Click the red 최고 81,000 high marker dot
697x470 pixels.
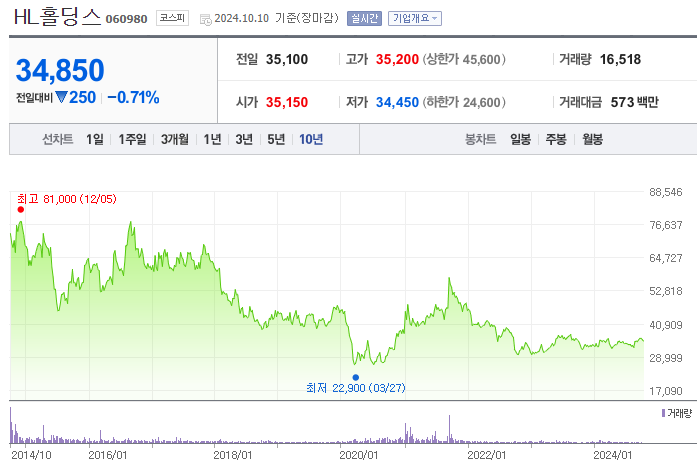tap(20, 210)
